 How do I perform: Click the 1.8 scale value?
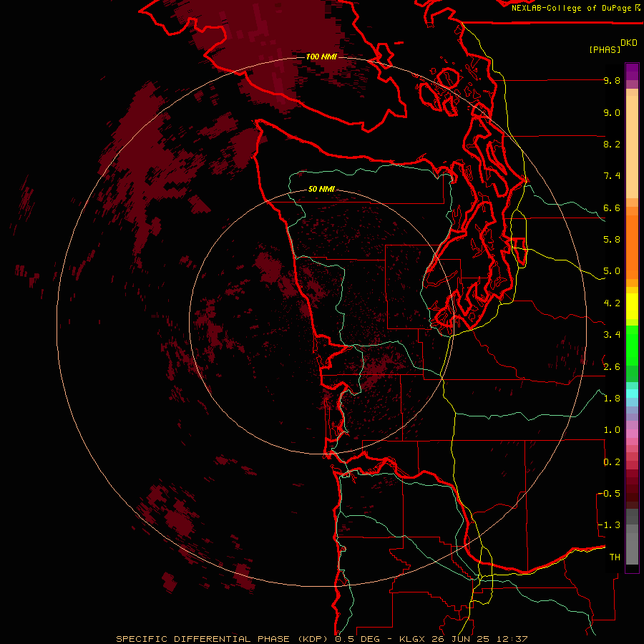coord(612,399)
